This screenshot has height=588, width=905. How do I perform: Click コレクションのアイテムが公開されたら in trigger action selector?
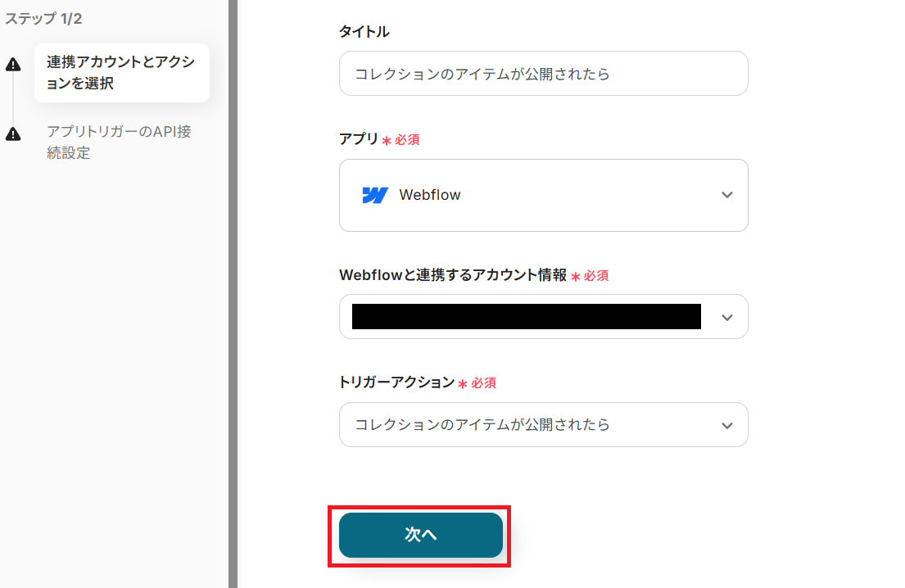tap(482, 425)
